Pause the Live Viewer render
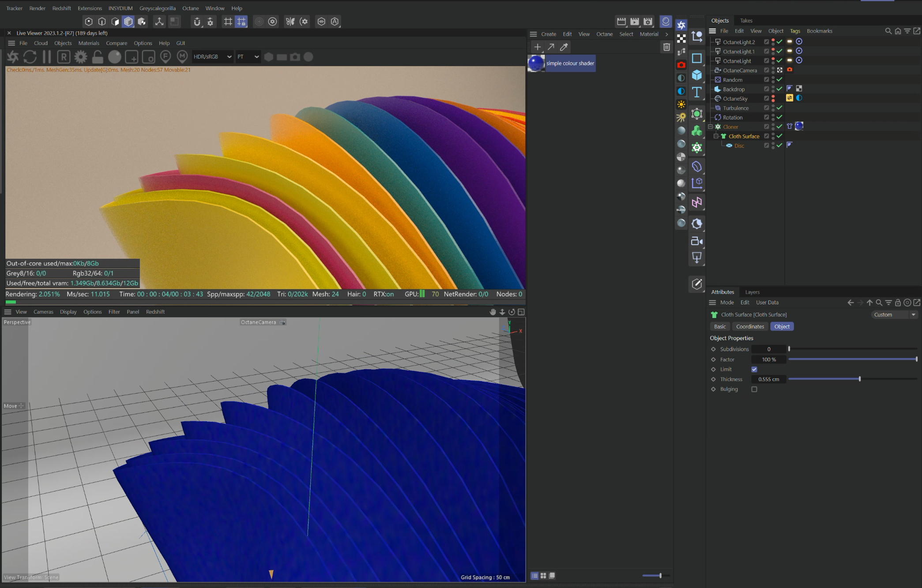 pyautogui.click(x=47, y=57)
